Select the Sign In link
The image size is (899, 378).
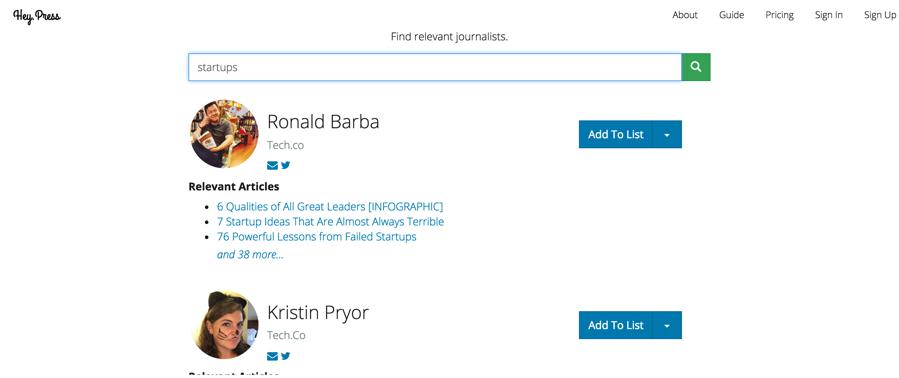tap(828, 15)
